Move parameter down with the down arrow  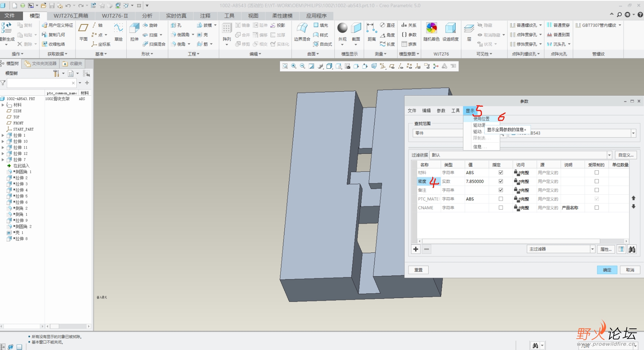click(x=633, y=206)
